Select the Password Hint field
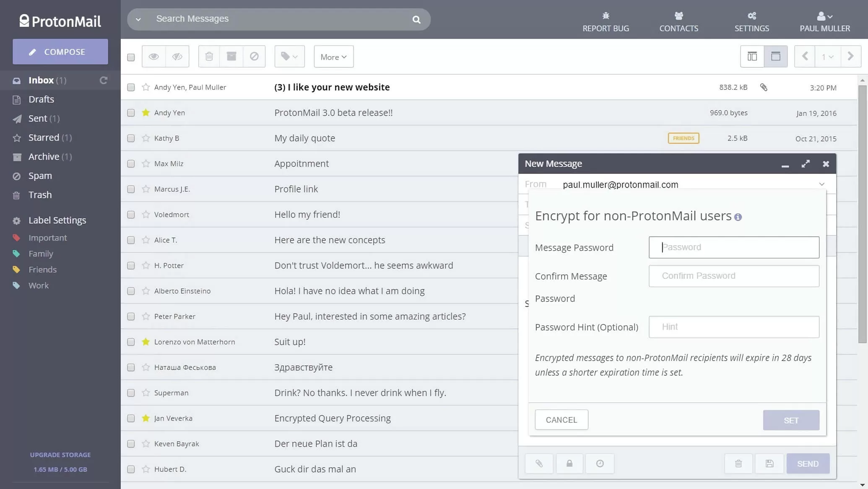 734,327
